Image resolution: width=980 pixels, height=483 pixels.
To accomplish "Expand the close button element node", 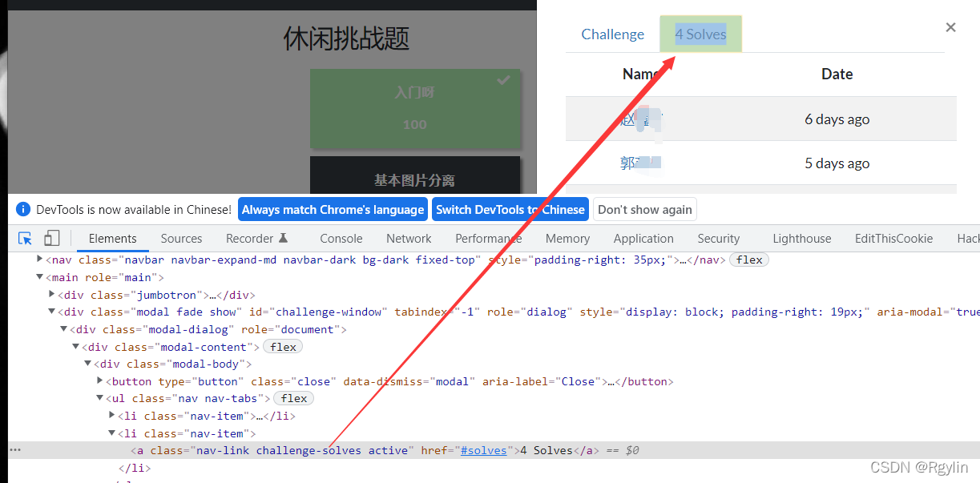I will click(100, 381).
